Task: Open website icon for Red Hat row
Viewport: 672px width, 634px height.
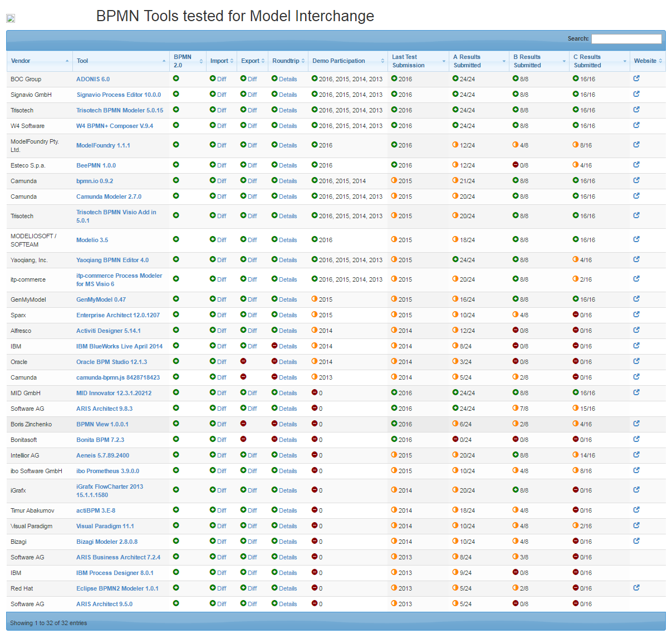Action: pos(636,588)
